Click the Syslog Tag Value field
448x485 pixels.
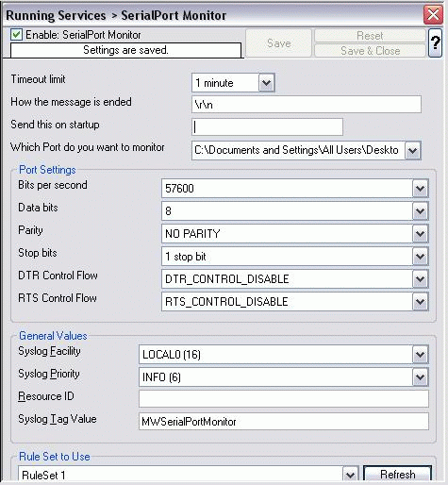[x=284, y=422]
